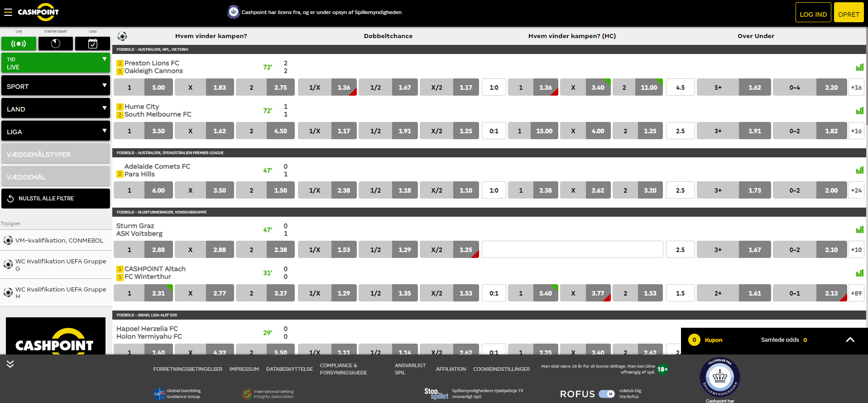Click the Spillemyndigheden crown badge in header
The width and height of the screenshot is (868, 403).
pyautogui.click(x=233, y=12)
